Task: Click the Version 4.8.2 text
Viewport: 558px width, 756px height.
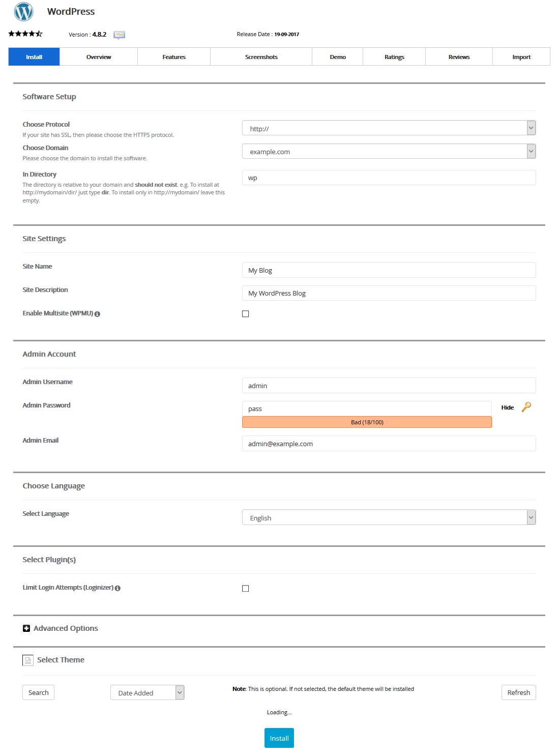Action: tap(87, 35)
